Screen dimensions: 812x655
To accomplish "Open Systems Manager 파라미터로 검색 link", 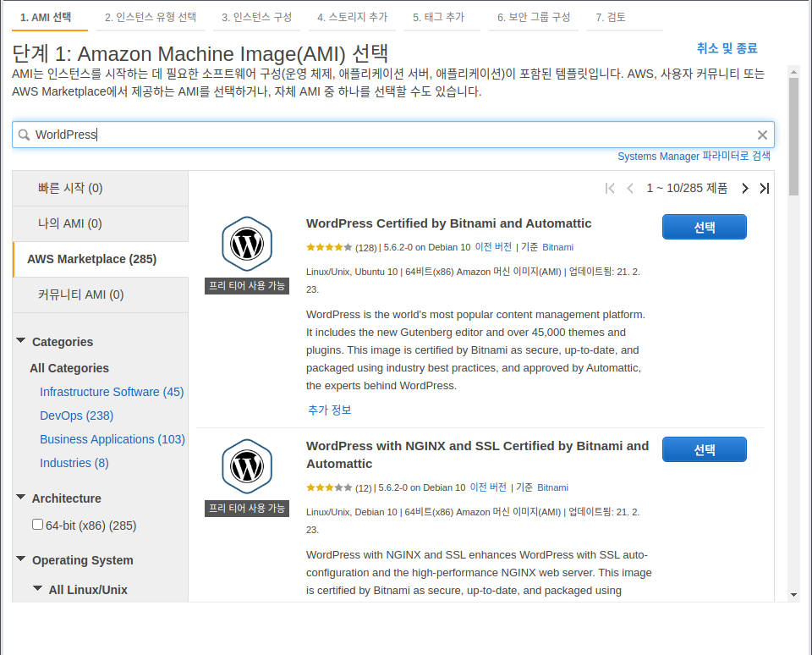I will click(x=694, y=156).
